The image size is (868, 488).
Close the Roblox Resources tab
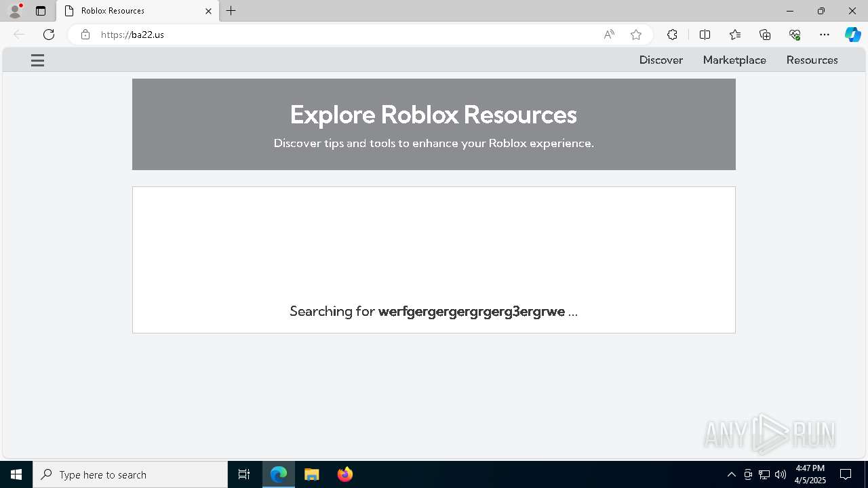[x=208, y=11]
